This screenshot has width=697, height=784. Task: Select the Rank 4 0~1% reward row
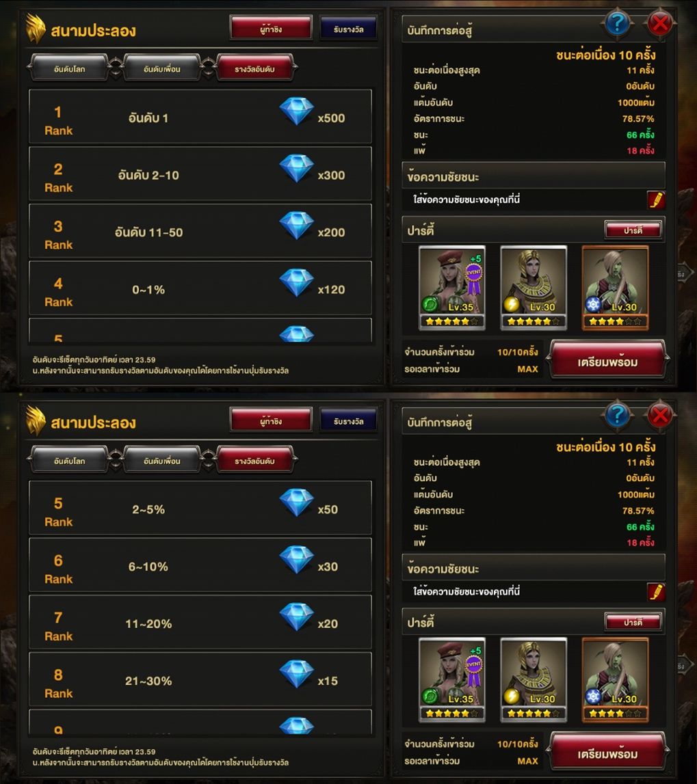(x=200, y=288)
